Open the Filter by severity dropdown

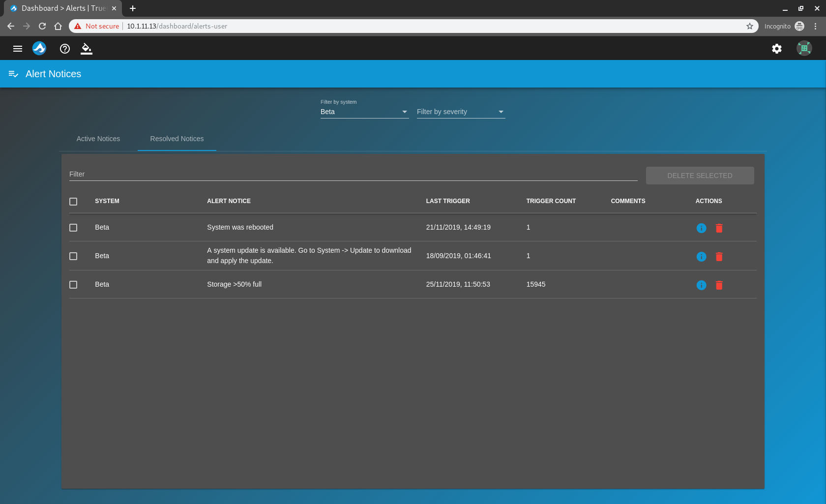coord(461,112)
